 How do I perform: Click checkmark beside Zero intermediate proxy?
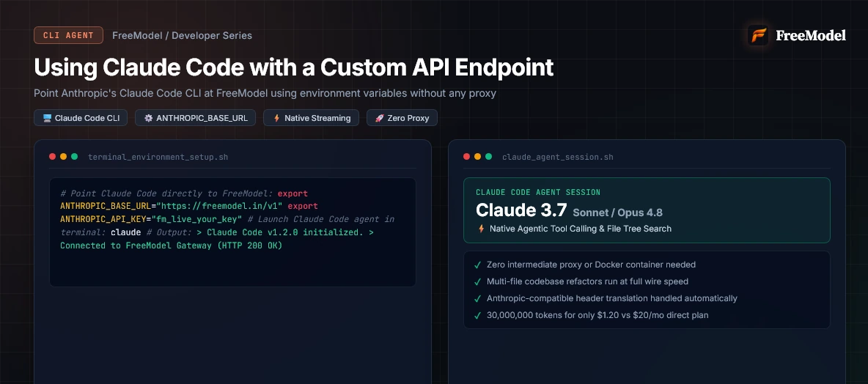click(478, 265)
